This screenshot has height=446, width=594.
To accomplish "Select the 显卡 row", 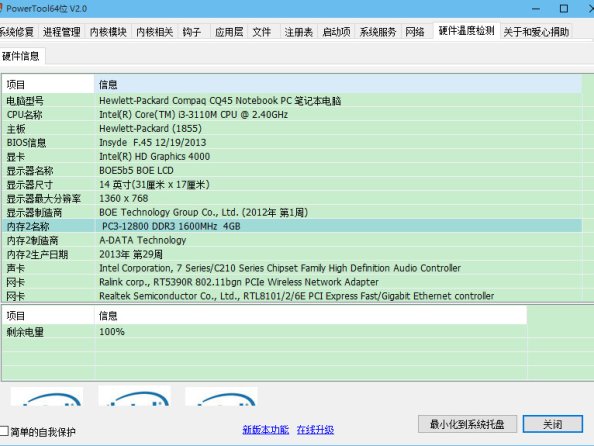I will point(292,156).
